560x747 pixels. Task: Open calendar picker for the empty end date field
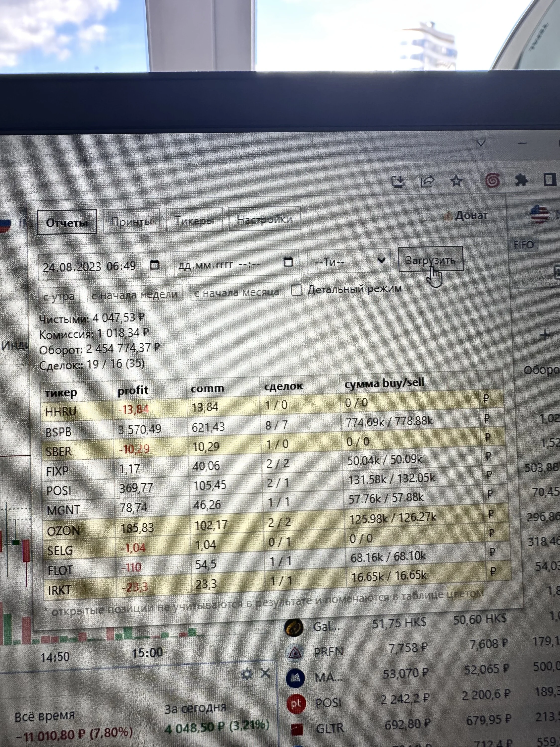pyautogui.click(x=288, y=262)
